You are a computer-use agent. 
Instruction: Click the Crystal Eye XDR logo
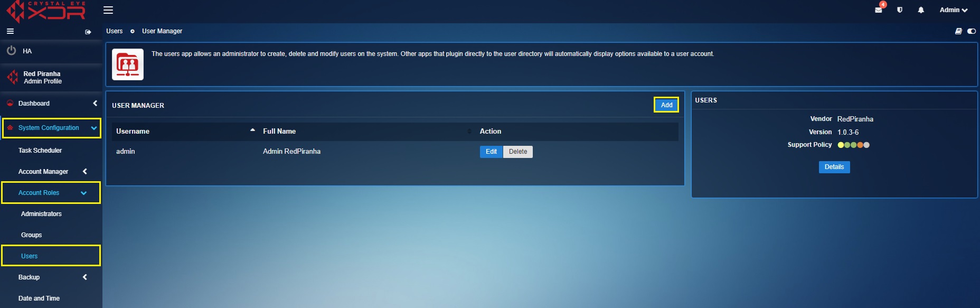click(45, 11)
